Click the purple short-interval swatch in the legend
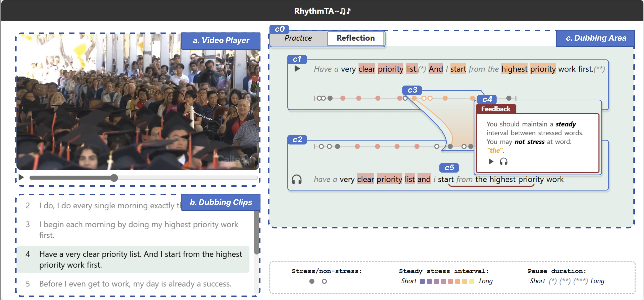 [x=422, y=281]
